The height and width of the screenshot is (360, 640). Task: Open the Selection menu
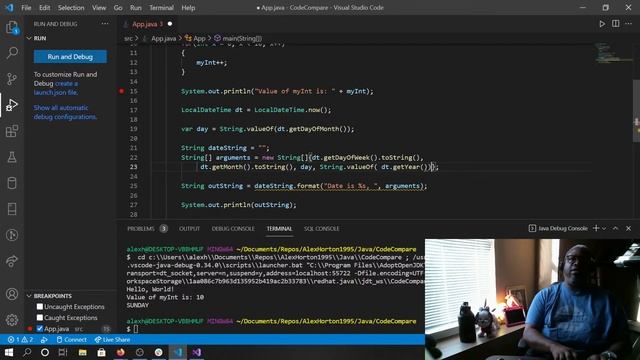(71, 8)
